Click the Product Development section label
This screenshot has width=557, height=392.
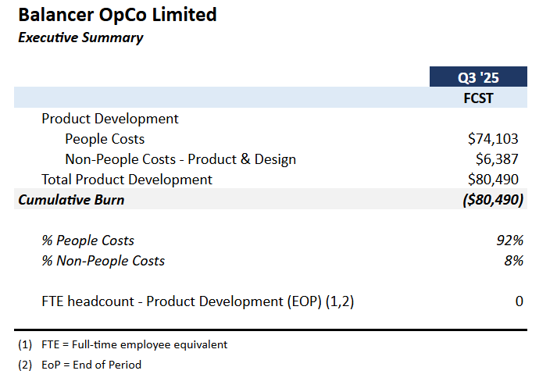tap(110, 119)
